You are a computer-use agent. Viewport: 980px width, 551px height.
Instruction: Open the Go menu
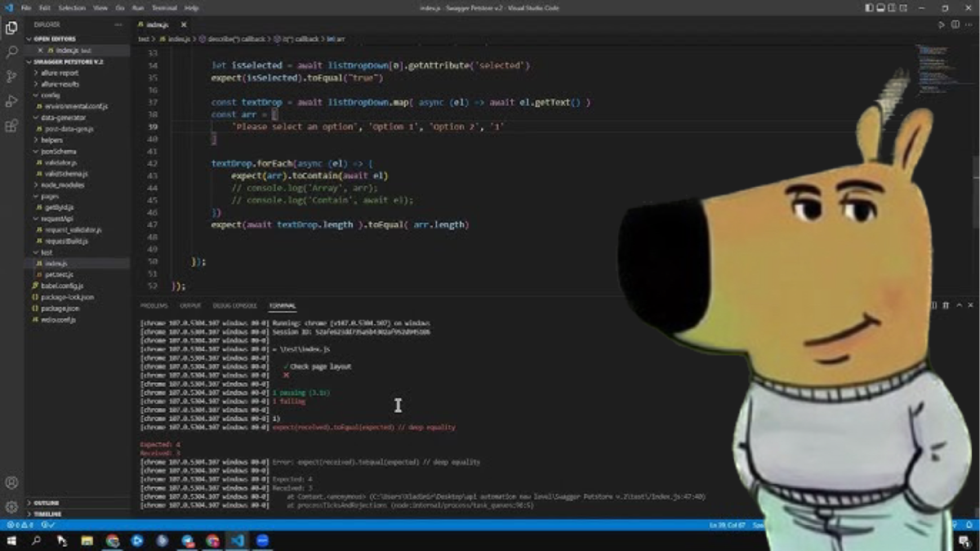120,7
